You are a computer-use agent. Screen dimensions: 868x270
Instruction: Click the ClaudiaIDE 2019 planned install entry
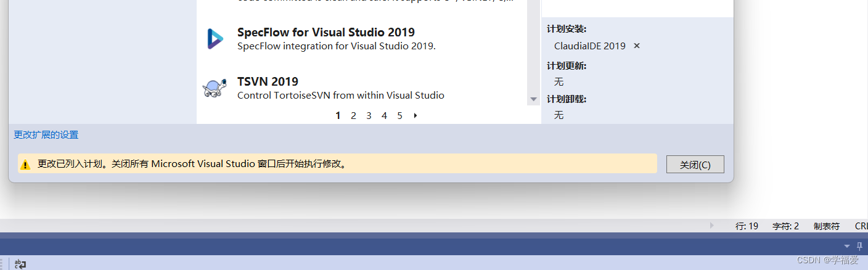click(x=589, y=46)
